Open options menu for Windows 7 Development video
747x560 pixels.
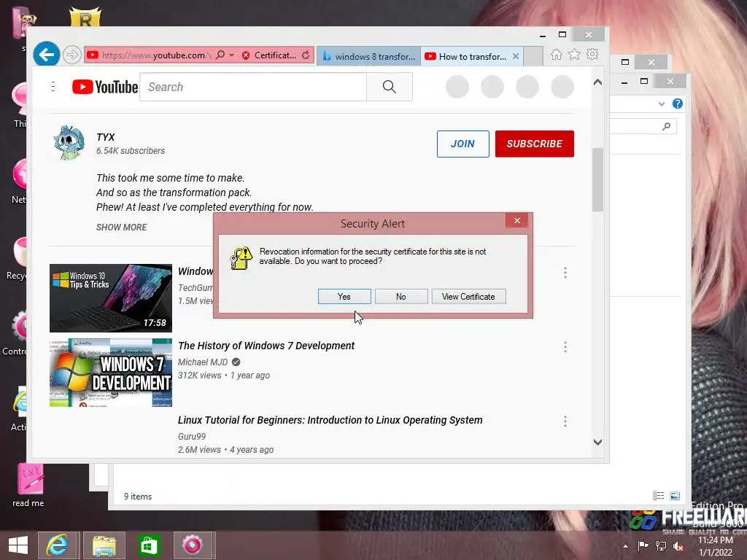(x=565, y=346)
